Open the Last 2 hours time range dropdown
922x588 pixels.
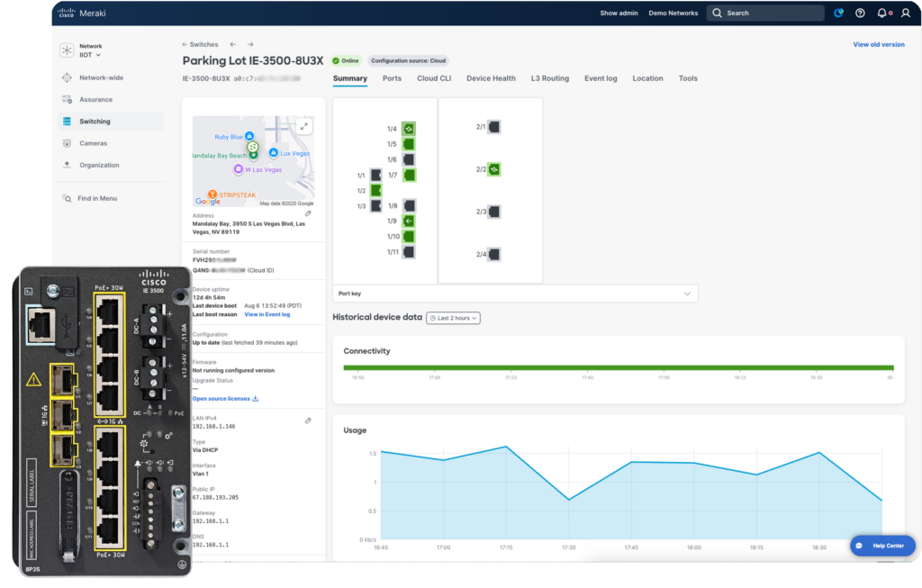coord(453,318)
